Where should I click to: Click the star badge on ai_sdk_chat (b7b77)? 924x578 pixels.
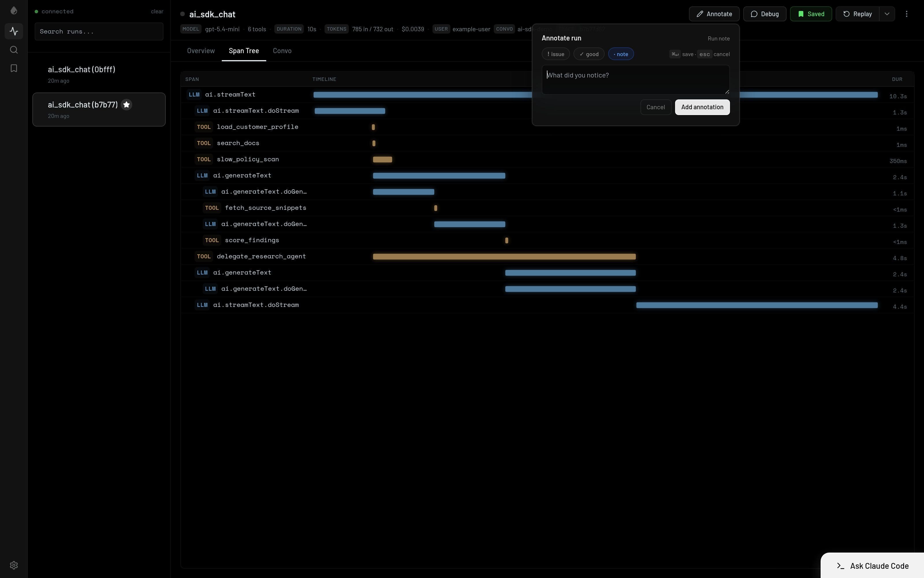click(x=126, y=104)
